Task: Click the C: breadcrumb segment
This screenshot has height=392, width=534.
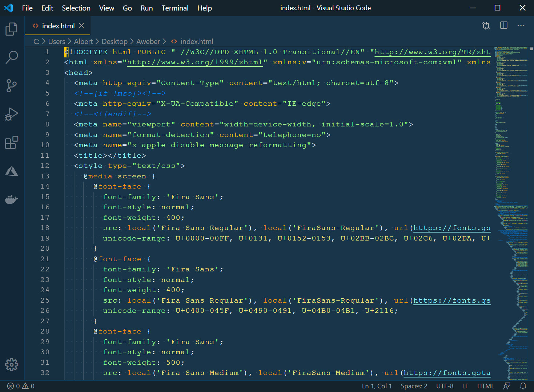Action: pos(36,41)
